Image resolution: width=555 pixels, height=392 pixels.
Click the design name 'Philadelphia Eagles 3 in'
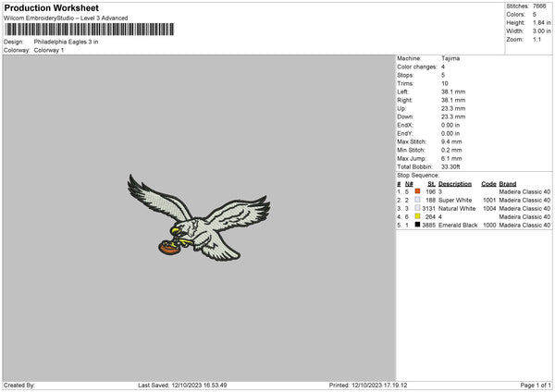(x=67, y=42)
